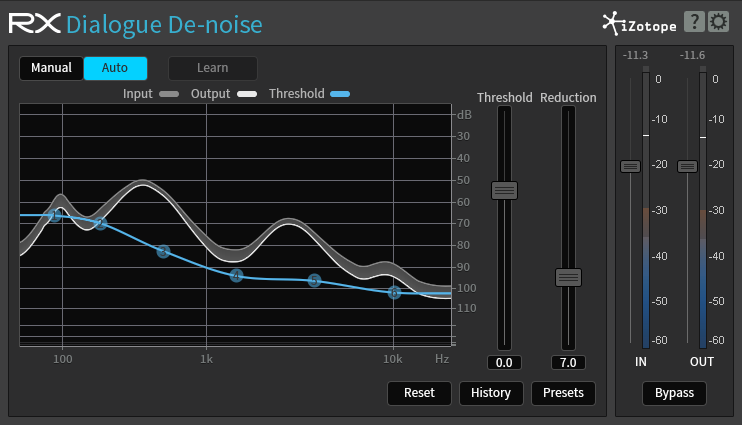The image size is (742, 425).
Task: Click the OUT gain fader handle
Action: [x=687, y=166]
